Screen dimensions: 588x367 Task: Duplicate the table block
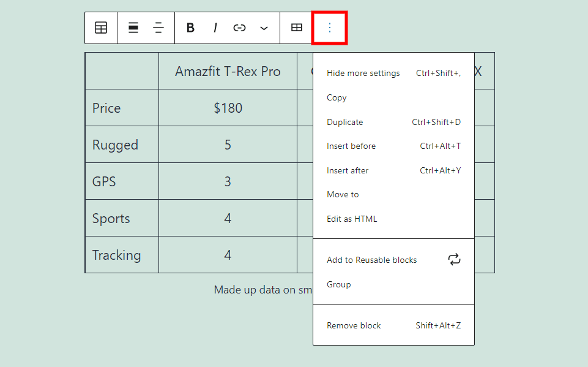coord(344,121)
